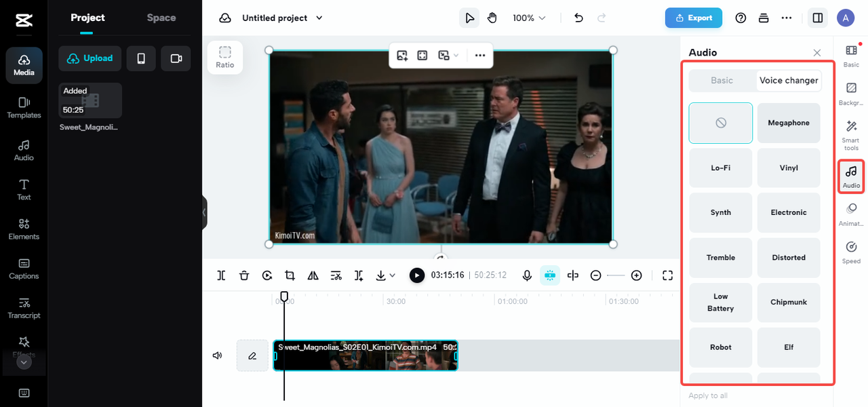
Task: Collapse the media panel side handle
Action: click(204, 212)
